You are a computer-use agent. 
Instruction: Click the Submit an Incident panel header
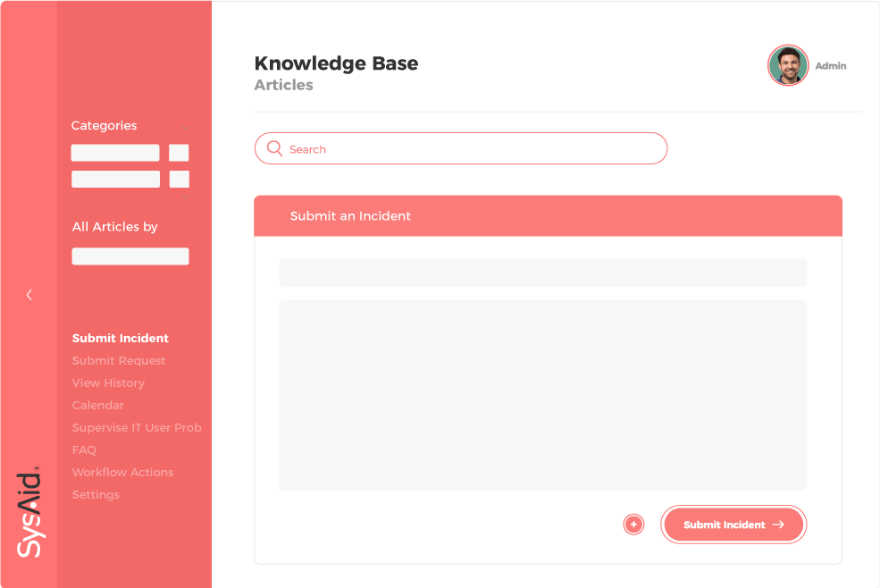click(548, 215)
